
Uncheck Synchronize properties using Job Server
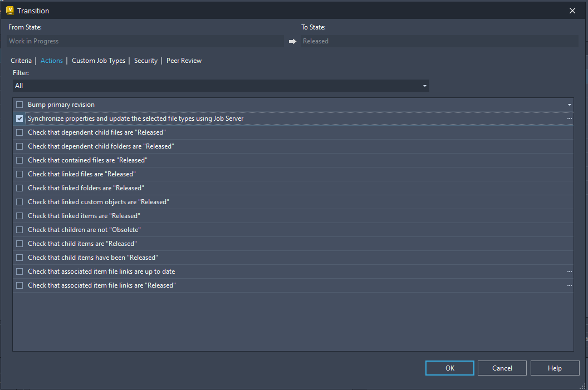click(x=19, y=118)
